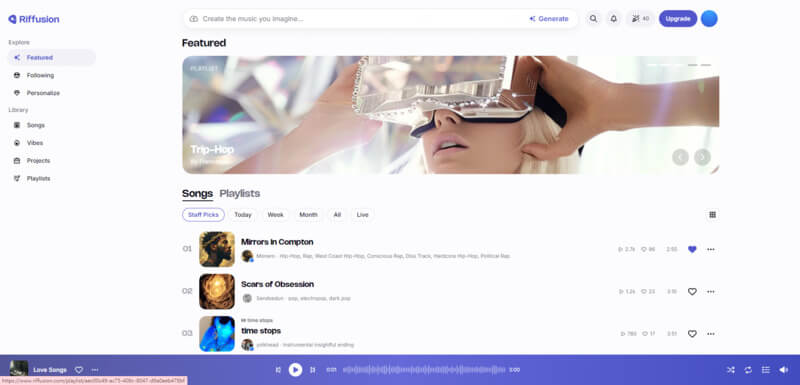
Task: Open the Scars of Obsession song title
Action: 278,285
